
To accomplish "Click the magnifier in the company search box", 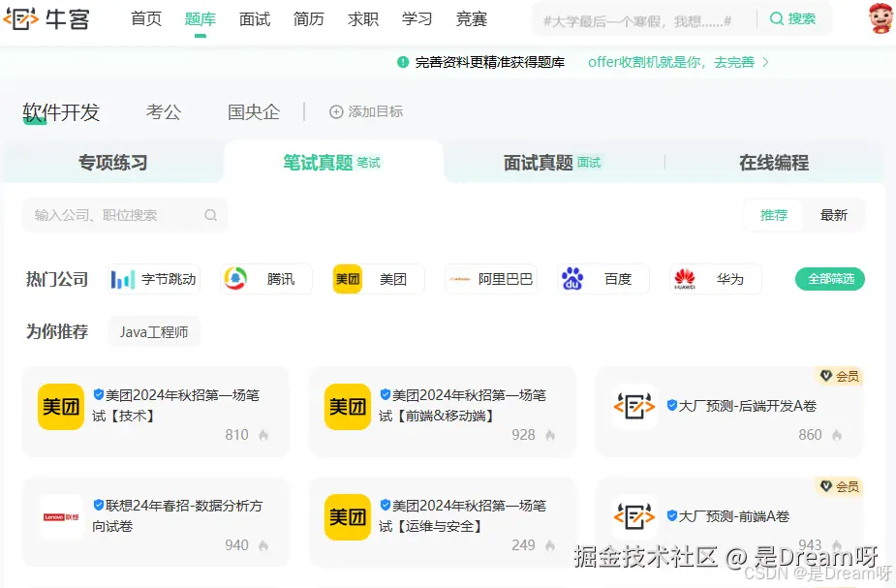I will [x=211, y=215].
